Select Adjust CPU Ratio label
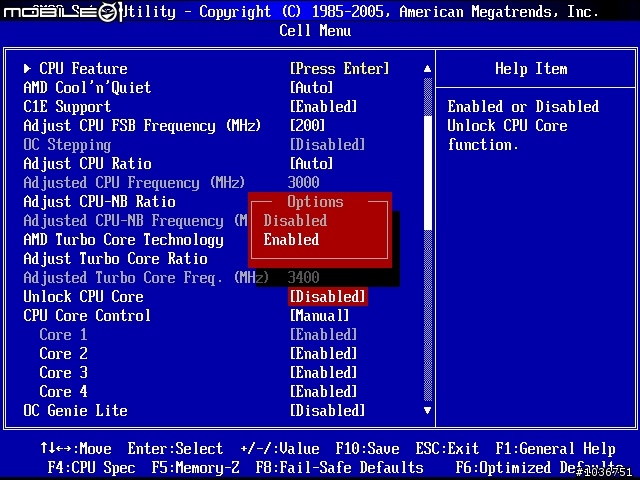Image resolution: width=640 pixels, height=480 pixels. 87,164
